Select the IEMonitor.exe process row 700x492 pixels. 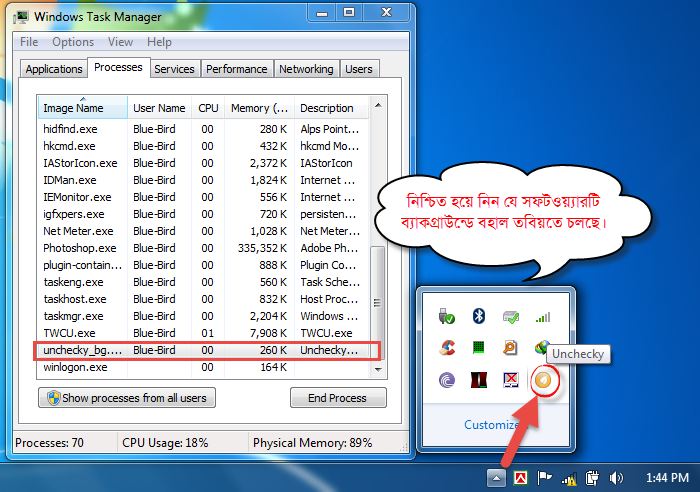(x=204, y=197)
